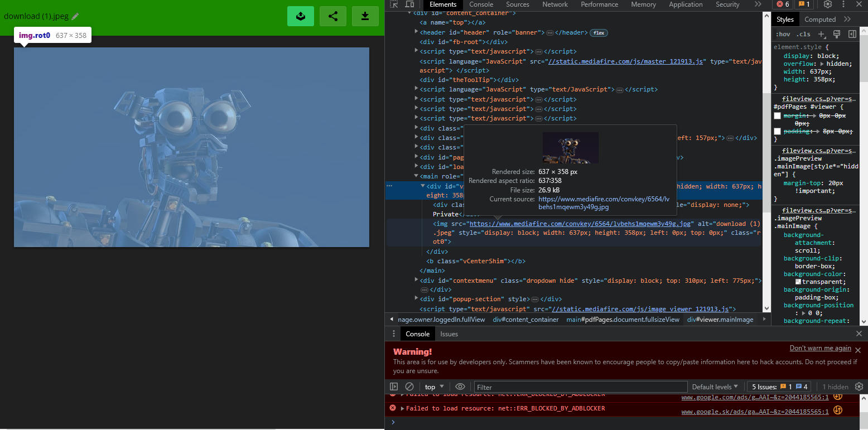
Task: Open the top JavaScript context dropdown
Action: (435, 387)
